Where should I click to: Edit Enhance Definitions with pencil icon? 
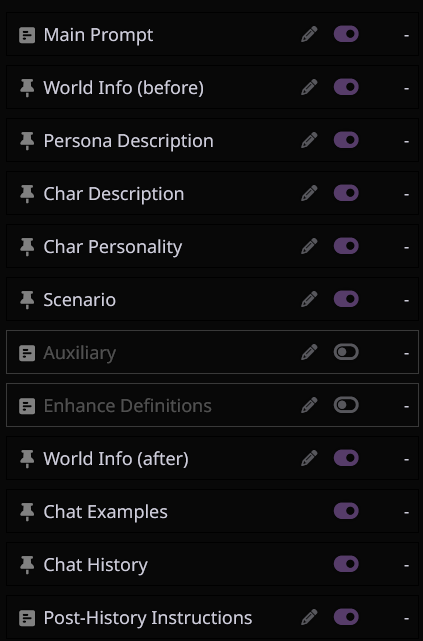tap(309, 405)
